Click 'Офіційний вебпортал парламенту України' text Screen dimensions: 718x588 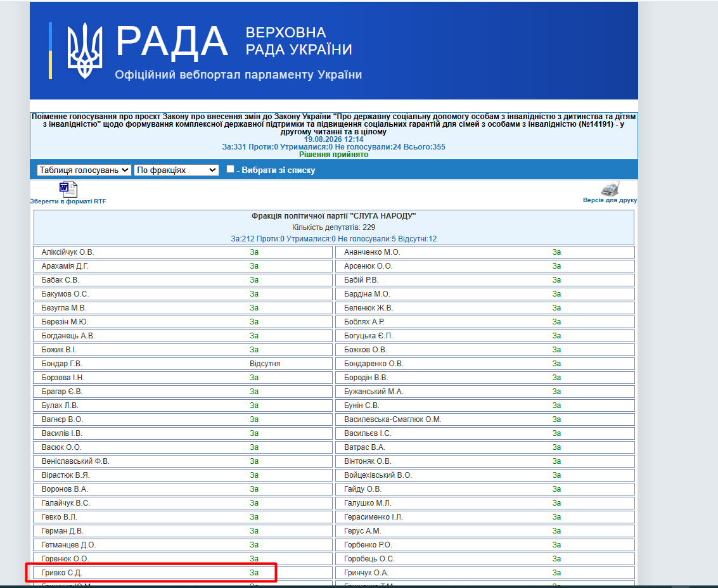[238, 75]
